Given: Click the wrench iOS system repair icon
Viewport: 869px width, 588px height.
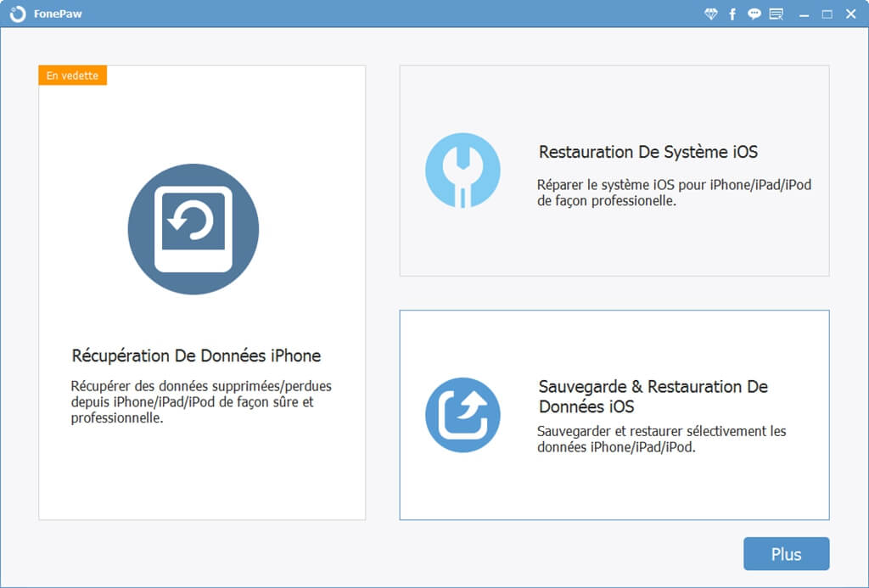Looking at the screenshot, I should 463,171.
